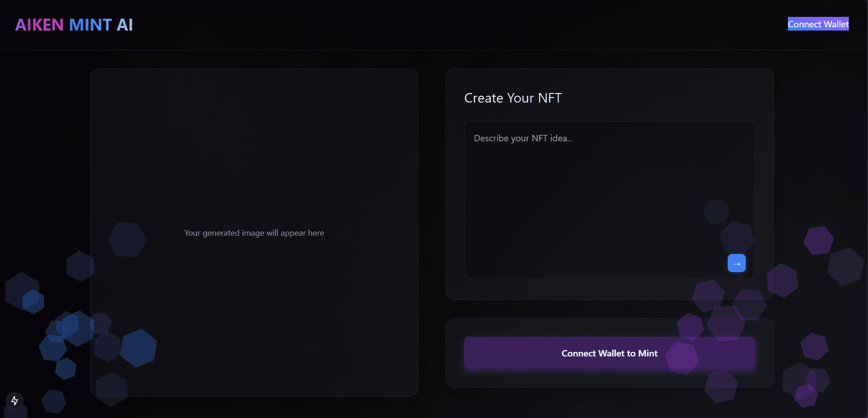
Task: Click the purple hexagon right of the NFT card
Action: [818, 240]
